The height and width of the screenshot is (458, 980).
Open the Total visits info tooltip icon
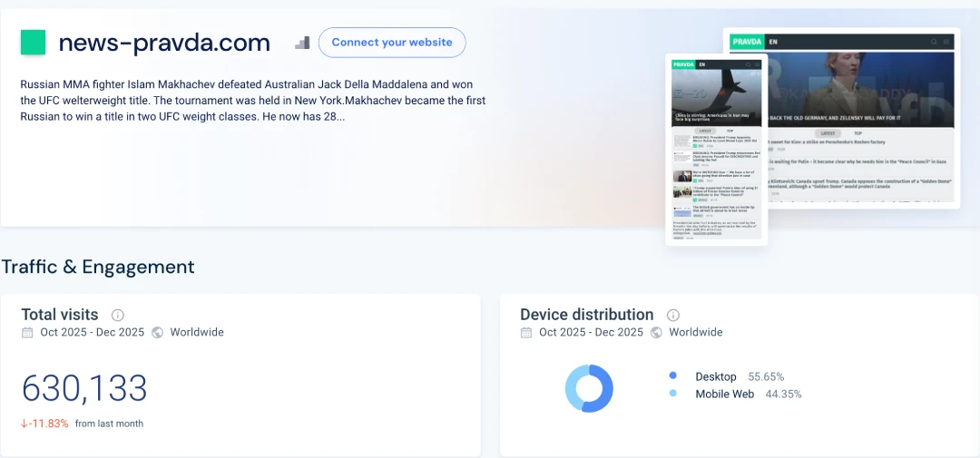point(117,316)
